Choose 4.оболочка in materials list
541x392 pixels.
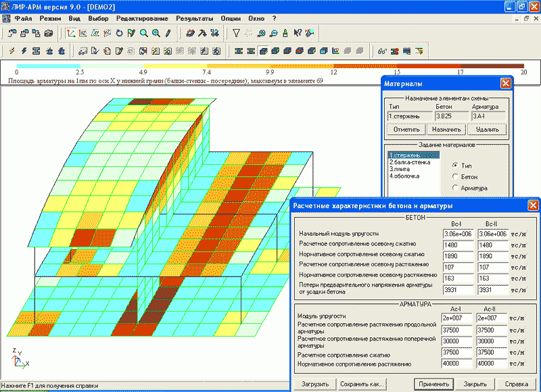pos(404,176)
